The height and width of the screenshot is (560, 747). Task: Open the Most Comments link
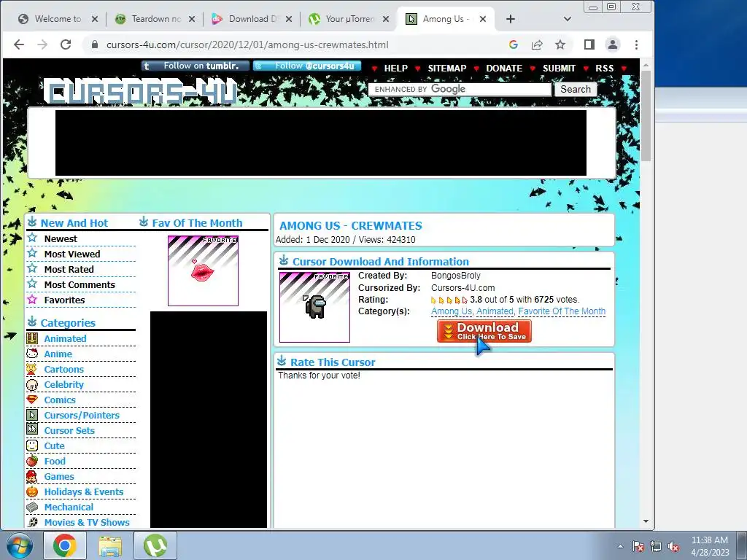click(x=80, y=284)
